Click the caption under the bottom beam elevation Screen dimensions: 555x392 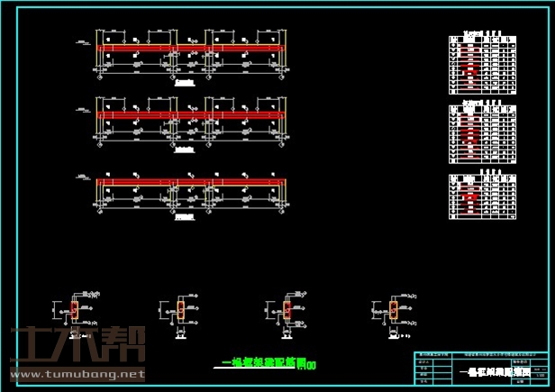(186, 218)
